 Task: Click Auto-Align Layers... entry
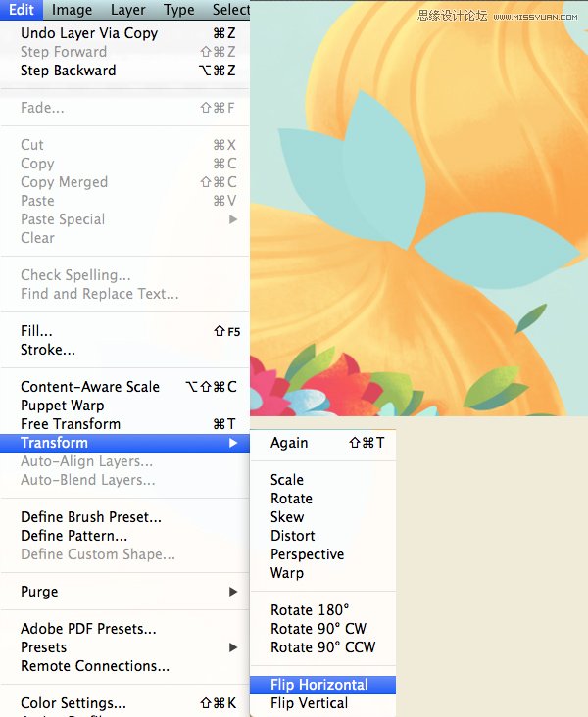[x=124, y=461]
